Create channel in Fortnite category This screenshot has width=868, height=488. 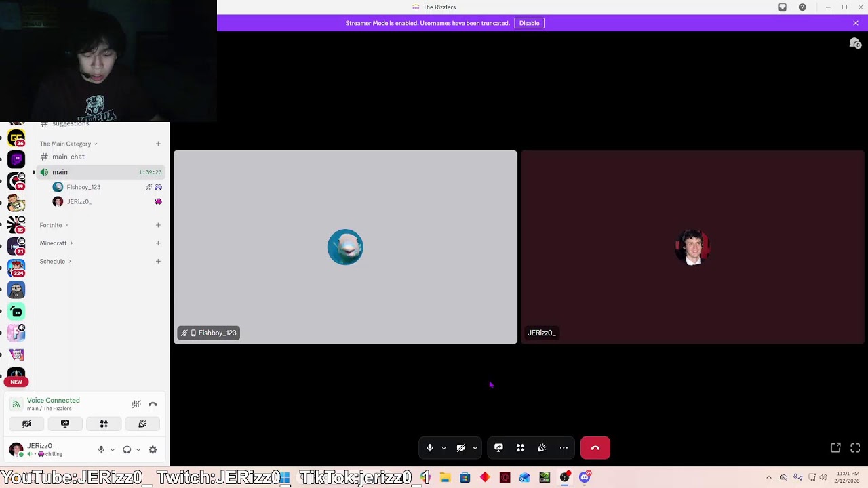click(x=158, y=225)
